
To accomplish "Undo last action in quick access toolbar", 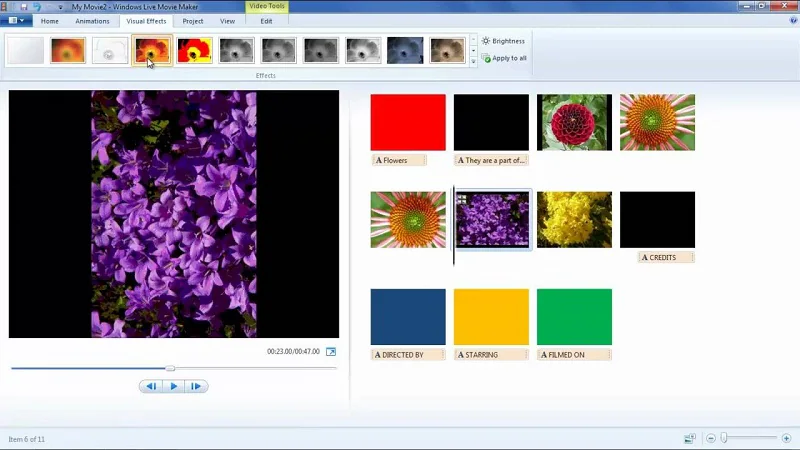I will 37,7.
